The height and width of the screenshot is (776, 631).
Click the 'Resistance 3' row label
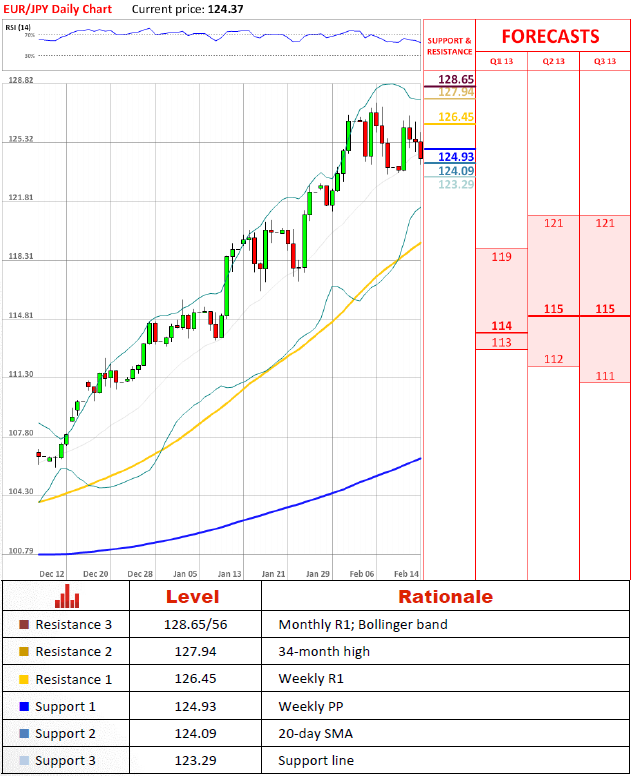click(74, 625)
